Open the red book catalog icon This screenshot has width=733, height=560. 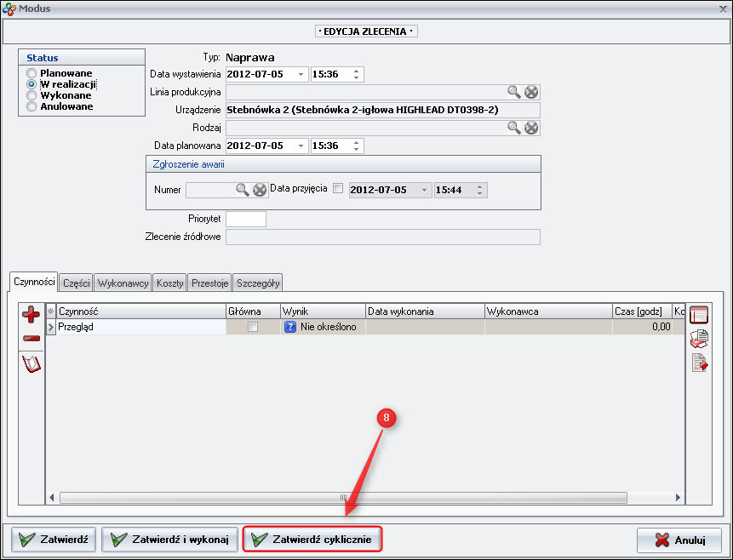click(31, 363)
